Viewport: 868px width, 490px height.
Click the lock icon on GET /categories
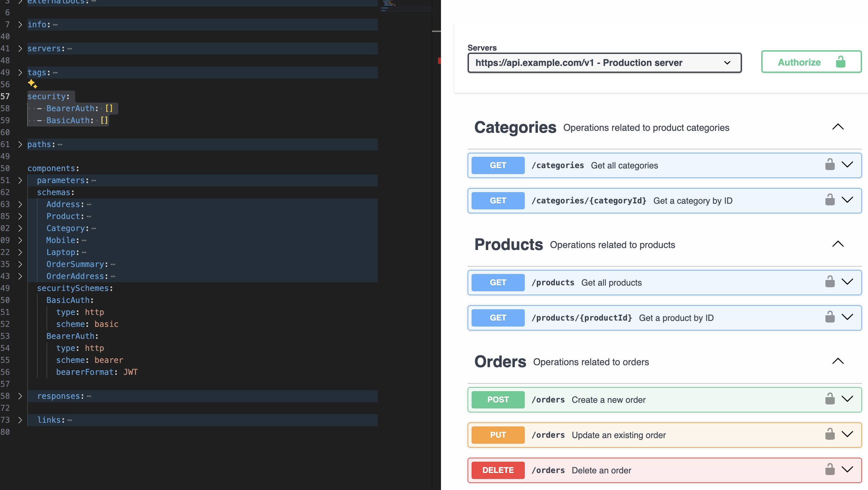coord(829,164)
